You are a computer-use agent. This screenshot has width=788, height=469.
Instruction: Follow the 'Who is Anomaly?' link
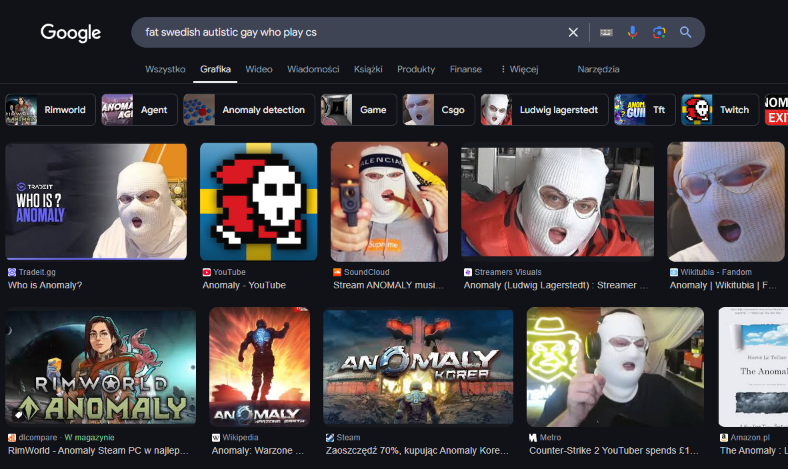point(45,285)
